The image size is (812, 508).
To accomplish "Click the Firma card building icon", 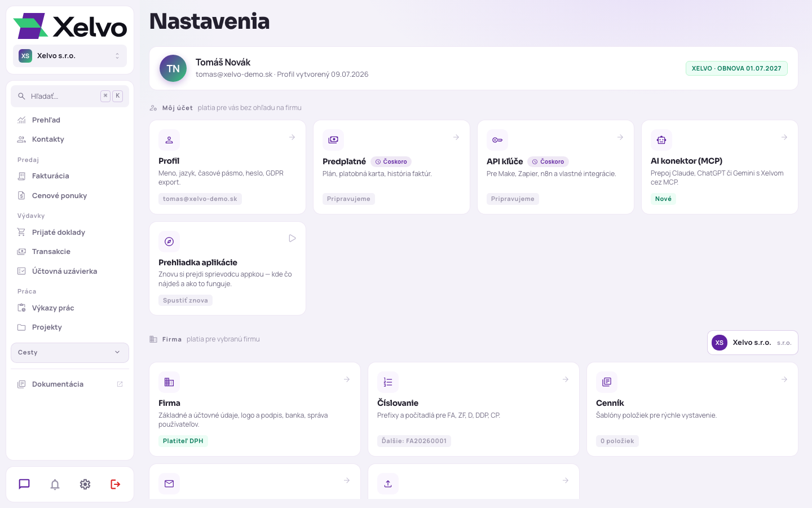I will 169,382.
